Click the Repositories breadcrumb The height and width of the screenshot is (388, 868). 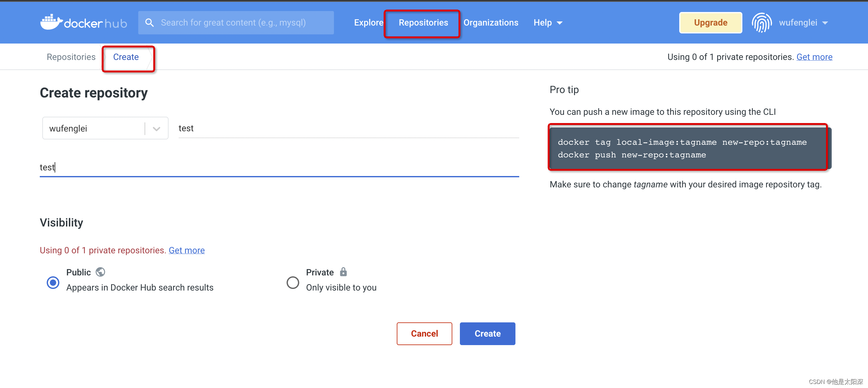coord(71,57)
